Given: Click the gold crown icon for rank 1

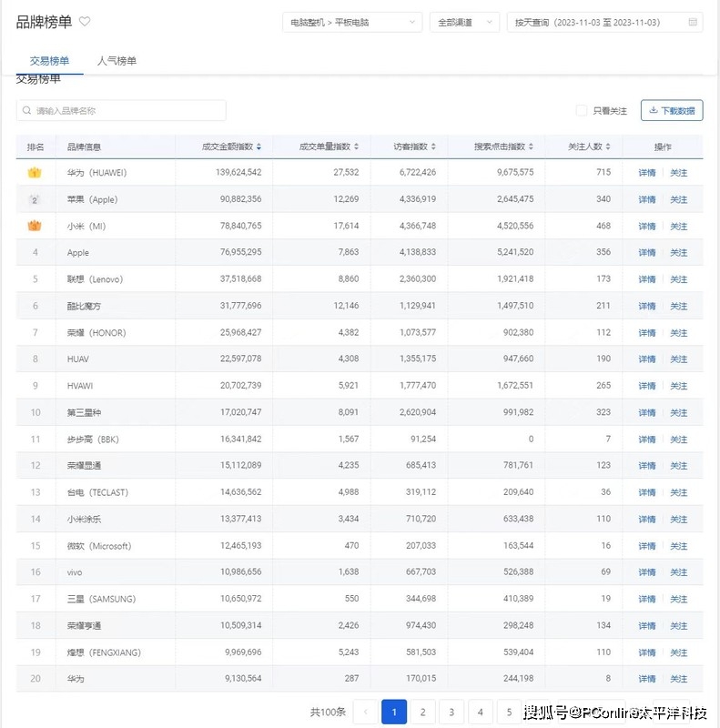Looking at the screenshot, I should click(35, 173).
